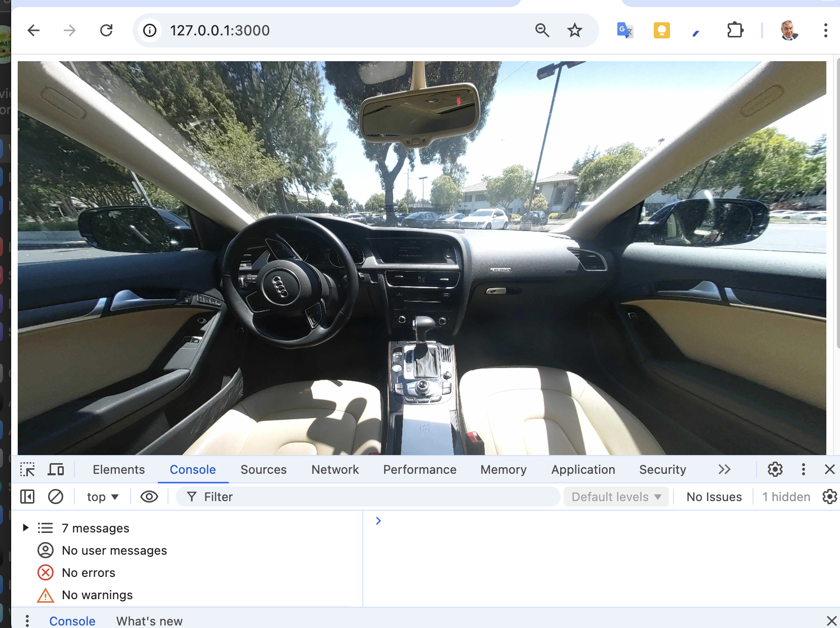Screen dimensions: 840x628
Task: Reload the page with the refresh icon
Action: [x=106, y=30]
